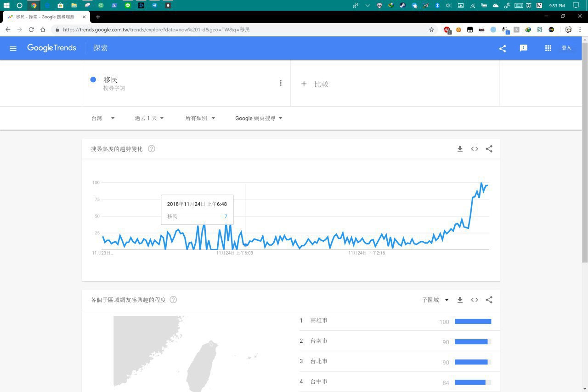Download the subregion interest data
Viewport: 588px width, 392px height.
point(460,300)
